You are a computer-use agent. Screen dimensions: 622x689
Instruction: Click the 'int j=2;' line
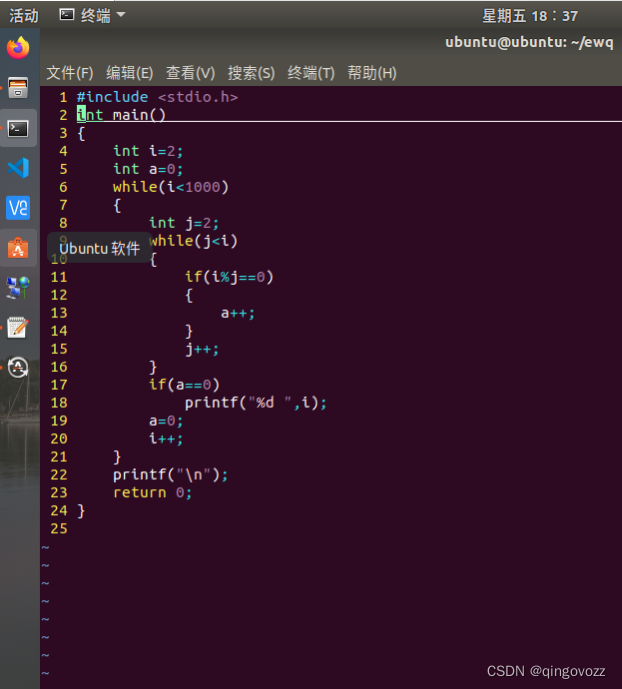coord(184,223)
